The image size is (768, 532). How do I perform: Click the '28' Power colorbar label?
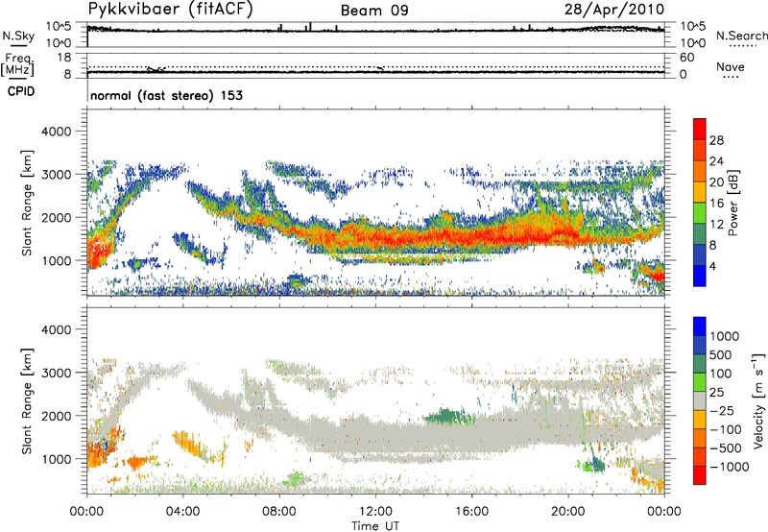coord(716,140)
